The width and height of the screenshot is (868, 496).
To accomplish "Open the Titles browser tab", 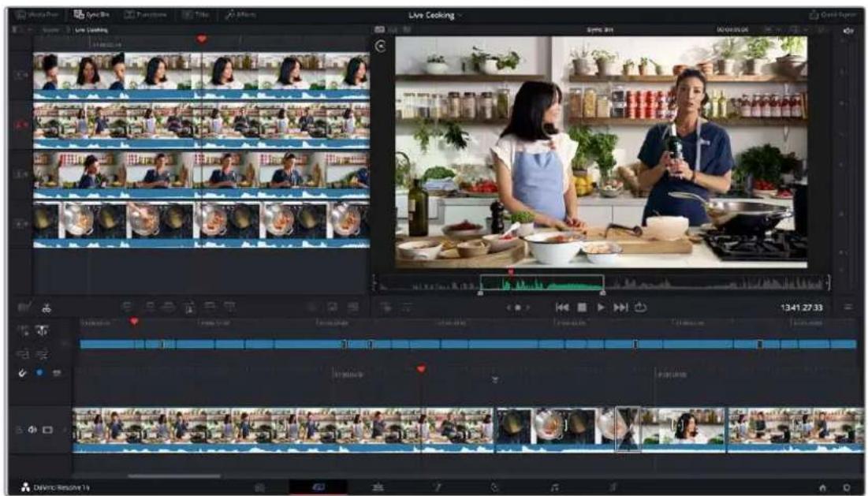I will coord(196,15).
